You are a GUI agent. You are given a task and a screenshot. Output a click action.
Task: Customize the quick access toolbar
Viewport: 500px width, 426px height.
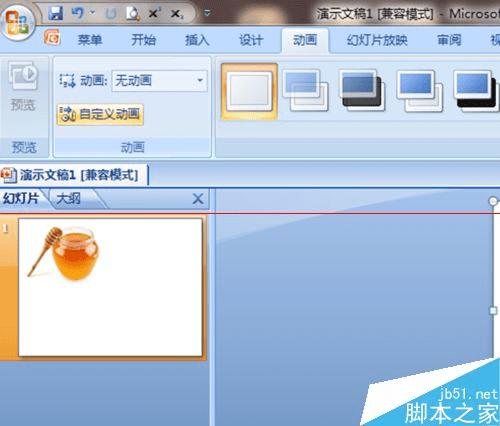point(207,13)
